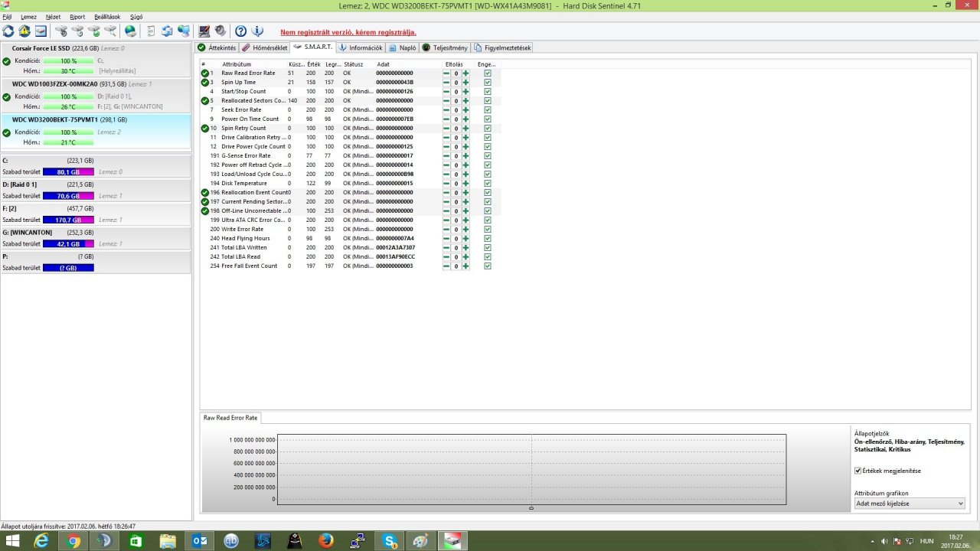Open the Súgó help menu
This screenshot has width=980, height=551.
[136, 17]
